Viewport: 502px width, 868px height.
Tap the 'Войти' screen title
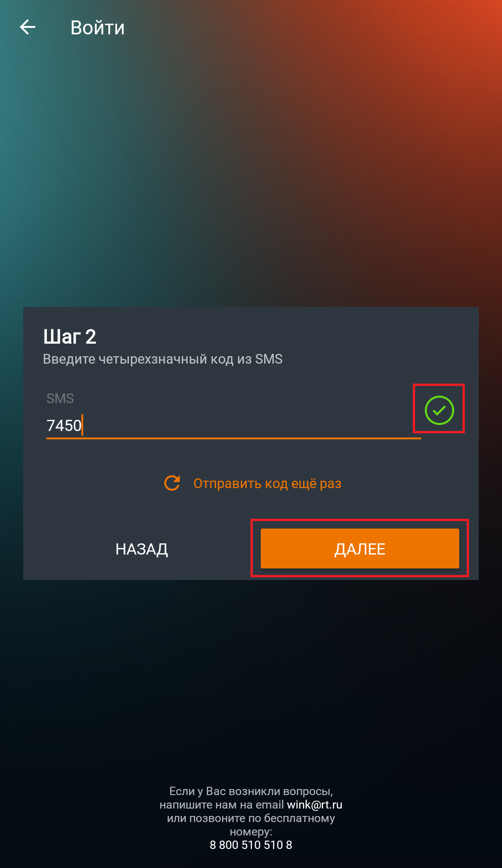click(x=98, y=28)
